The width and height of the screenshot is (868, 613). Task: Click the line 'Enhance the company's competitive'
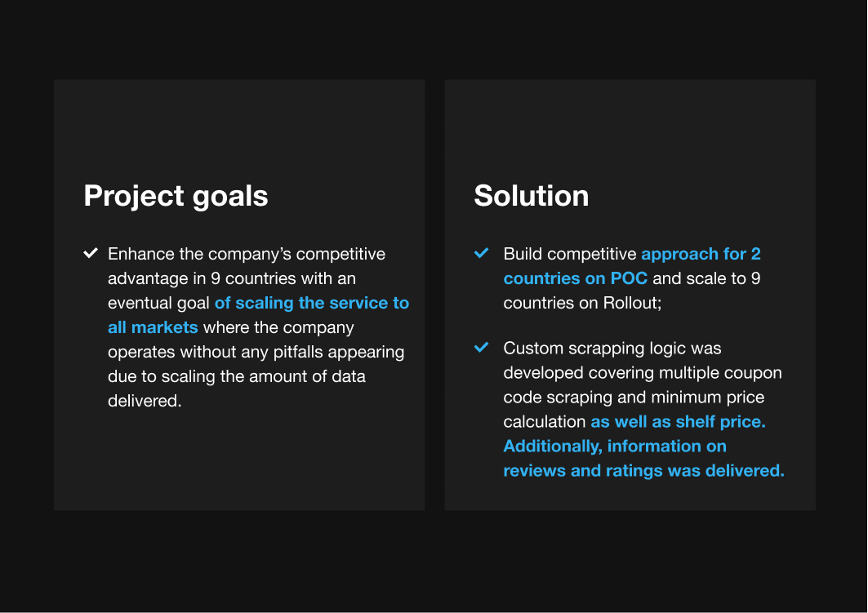pyautogui.click(x=246, y=254)
